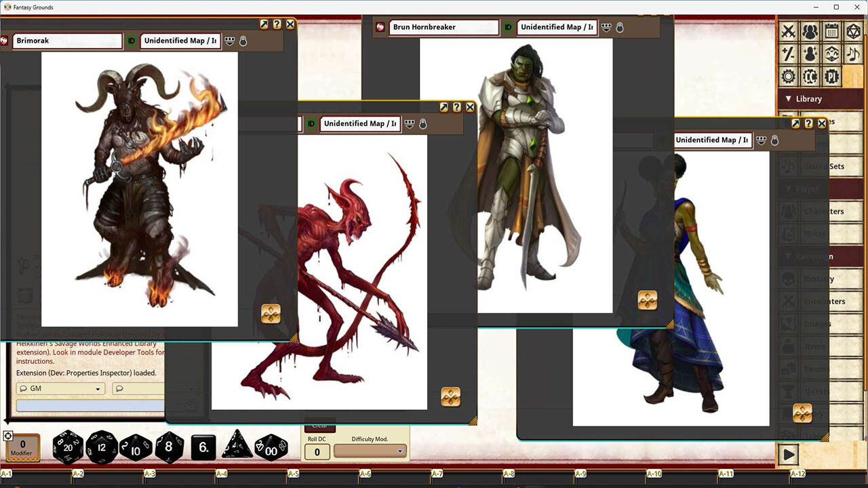Collapse the Library section in the sidebar
868x488 pixels.
click(x=788, y=98)
